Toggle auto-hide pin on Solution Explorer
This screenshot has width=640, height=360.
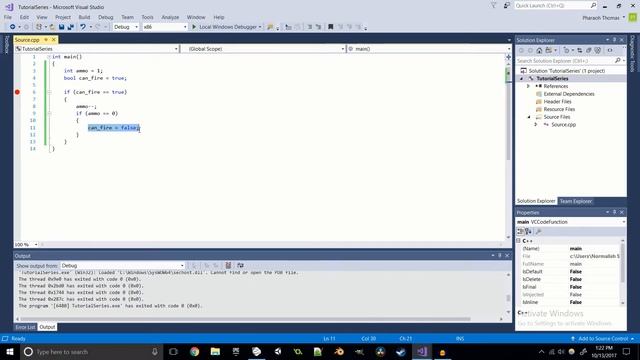click(x=614, y=40)
